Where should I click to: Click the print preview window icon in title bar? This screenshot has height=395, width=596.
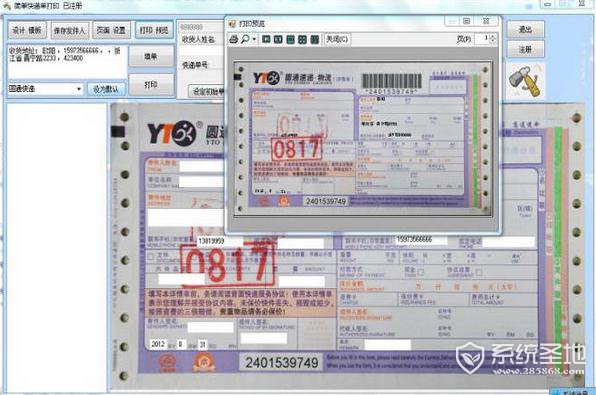(x=232, y=24)
